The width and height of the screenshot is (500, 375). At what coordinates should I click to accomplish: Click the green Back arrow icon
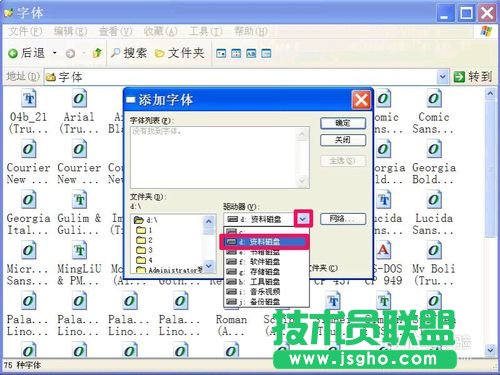pyautogui.click(x=13, y=53)
